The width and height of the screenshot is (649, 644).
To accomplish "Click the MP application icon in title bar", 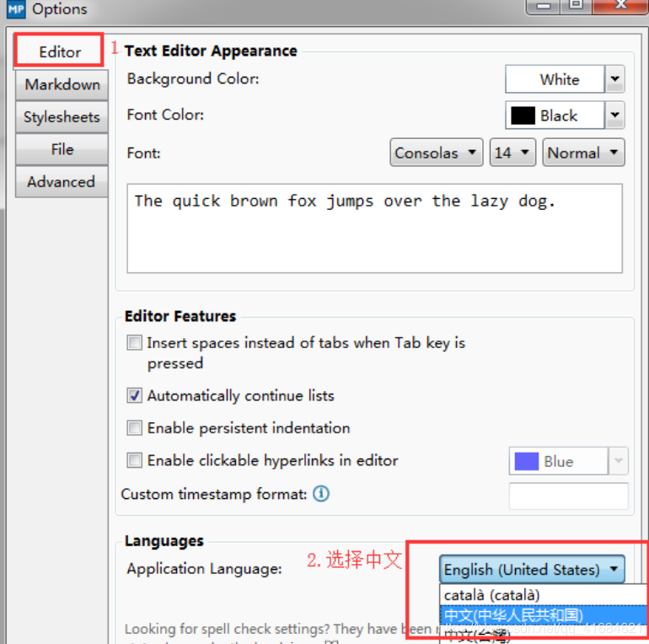I will (16, 9).
